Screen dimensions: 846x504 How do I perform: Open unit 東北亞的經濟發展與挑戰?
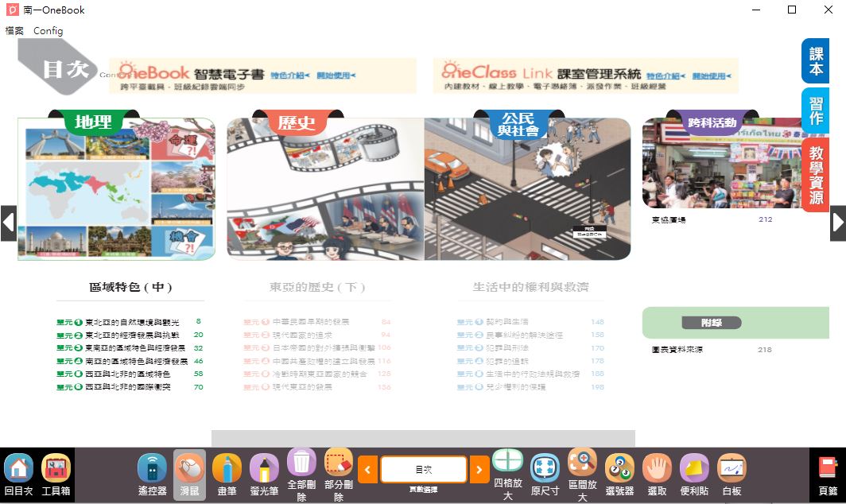tap(130, 335)
